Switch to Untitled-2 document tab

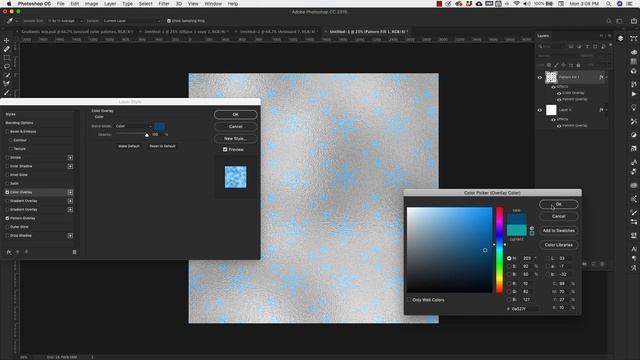278,31
